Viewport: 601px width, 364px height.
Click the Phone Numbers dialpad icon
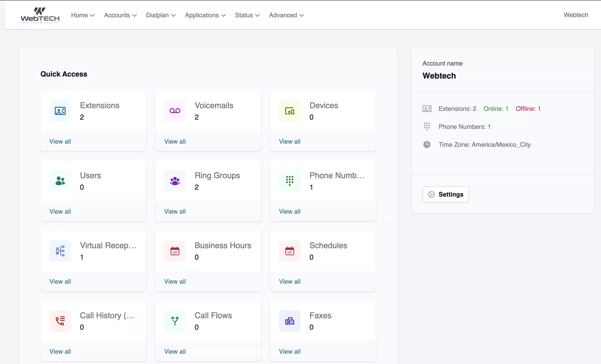click(289, 181)
